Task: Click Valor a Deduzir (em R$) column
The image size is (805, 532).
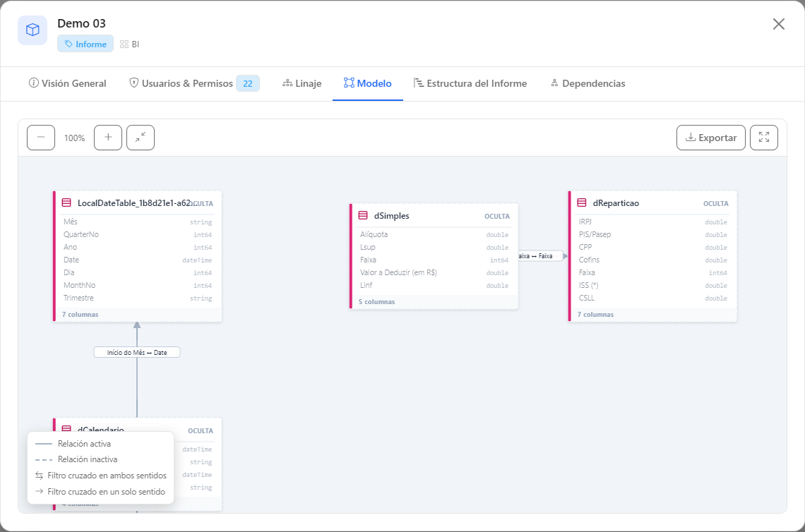Action: [434, 272]
